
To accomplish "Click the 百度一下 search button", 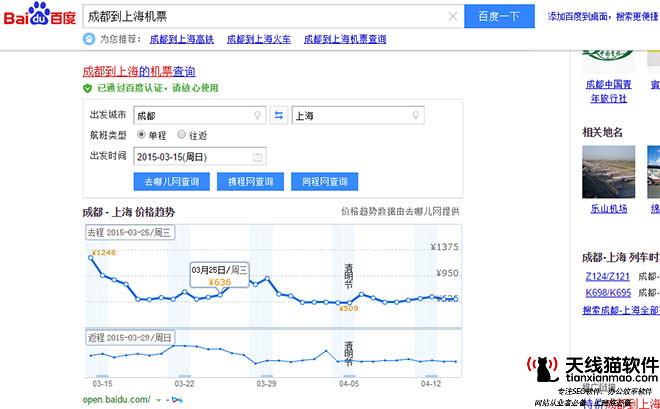I will click(x=499, y=16).
